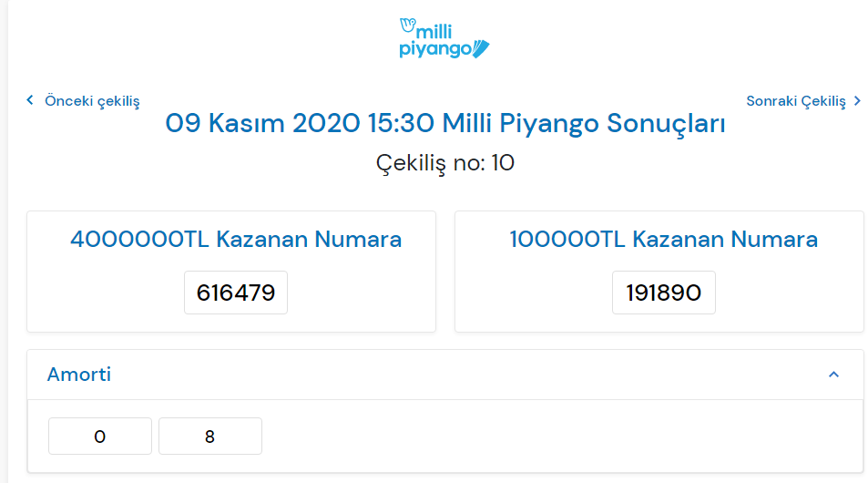Go to Sonraki Çekiliş
Image resolution: width=868 pixels, height=483 pixels.
coord(796,101)
